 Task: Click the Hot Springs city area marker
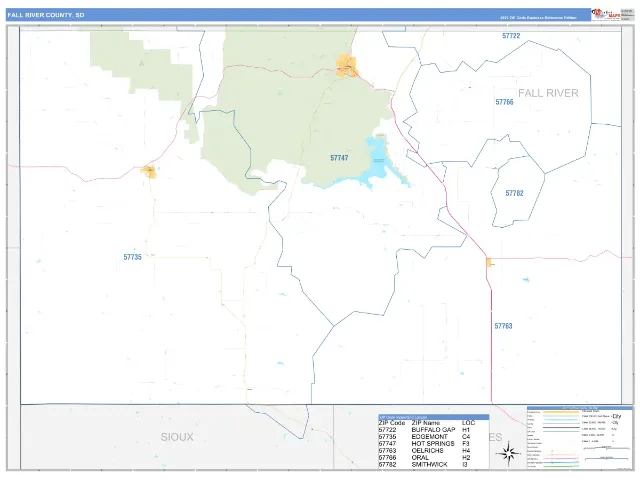pyautogui.click(x=347, y=66)
